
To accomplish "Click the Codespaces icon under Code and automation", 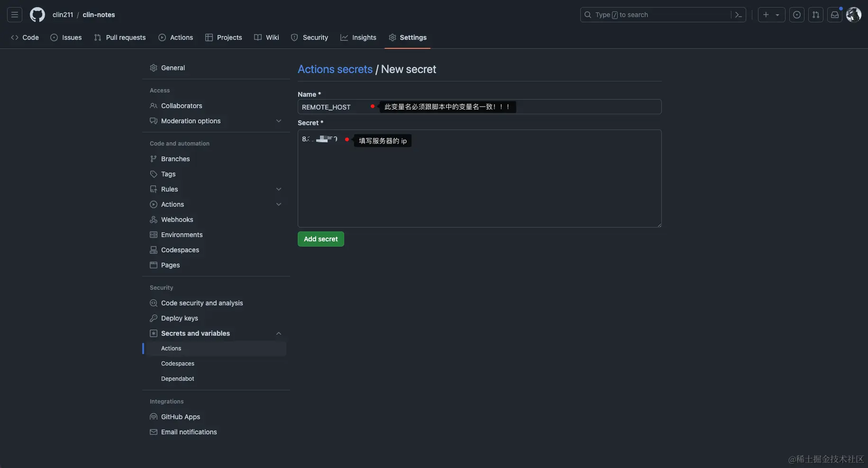I will click(154, 250).
